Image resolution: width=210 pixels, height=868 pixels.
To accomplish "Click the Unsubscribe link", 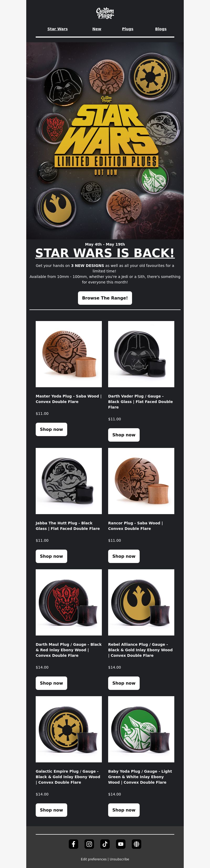I will click(x=119, y=859).
